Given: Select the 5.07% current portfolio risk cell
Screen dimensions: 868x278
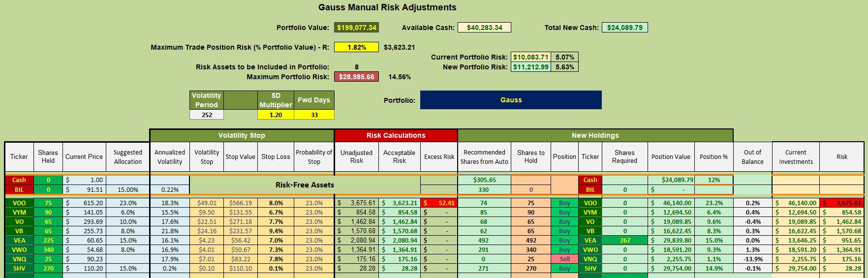Looking at the screenshot, I should [564, 57].
